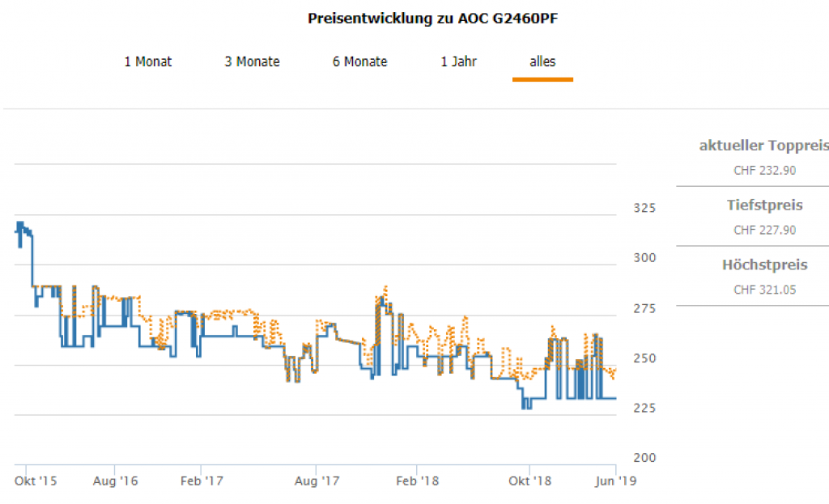
Task: Select the '1 Monat' time range tab
Action: [147, 61]
